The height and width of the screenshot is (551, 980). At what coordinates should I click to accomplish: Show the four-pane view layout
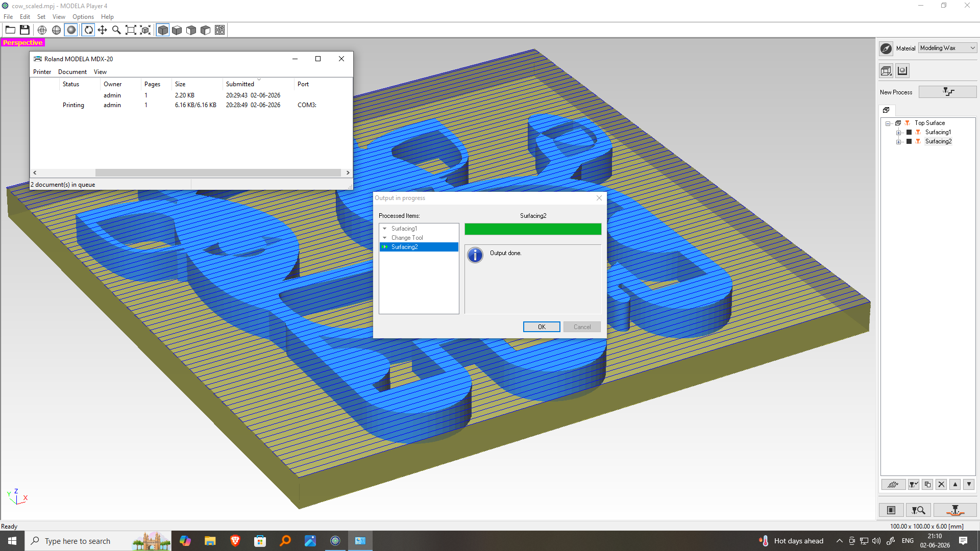point(220,30)
